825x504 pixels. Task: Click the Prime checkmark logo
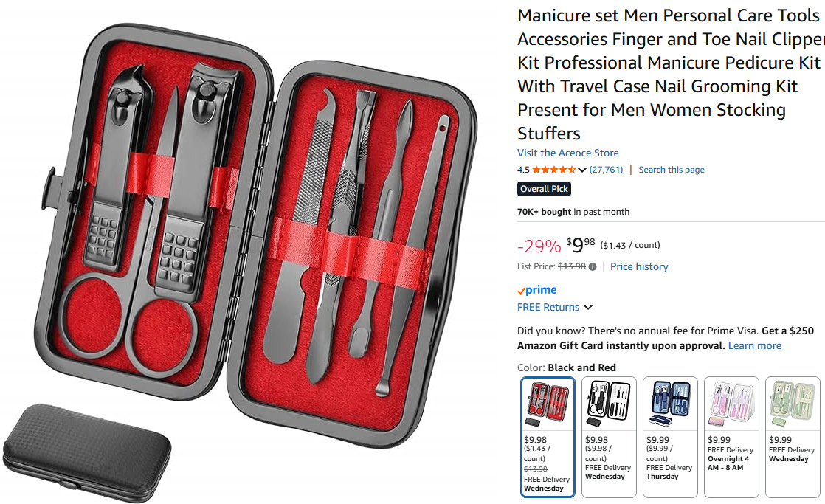(536, 290)
